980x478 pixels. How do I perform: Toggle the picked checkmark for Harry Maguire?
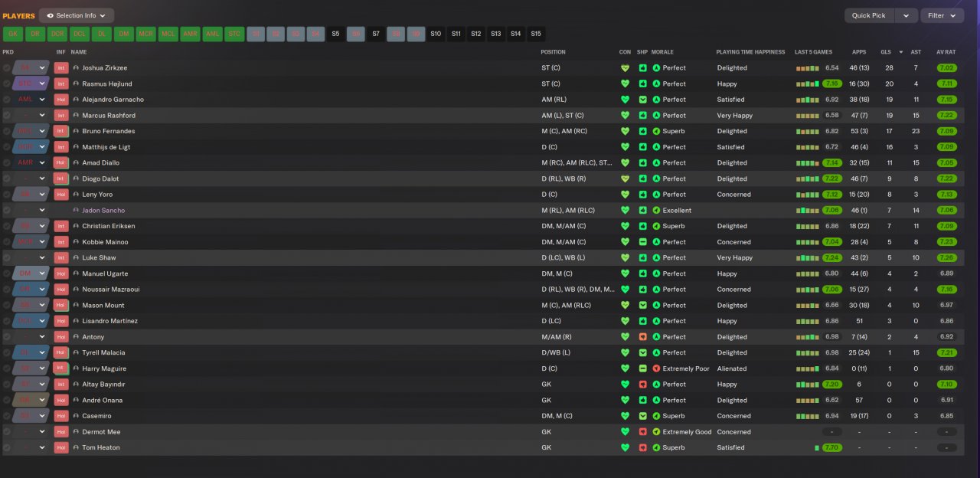[7, 368]
